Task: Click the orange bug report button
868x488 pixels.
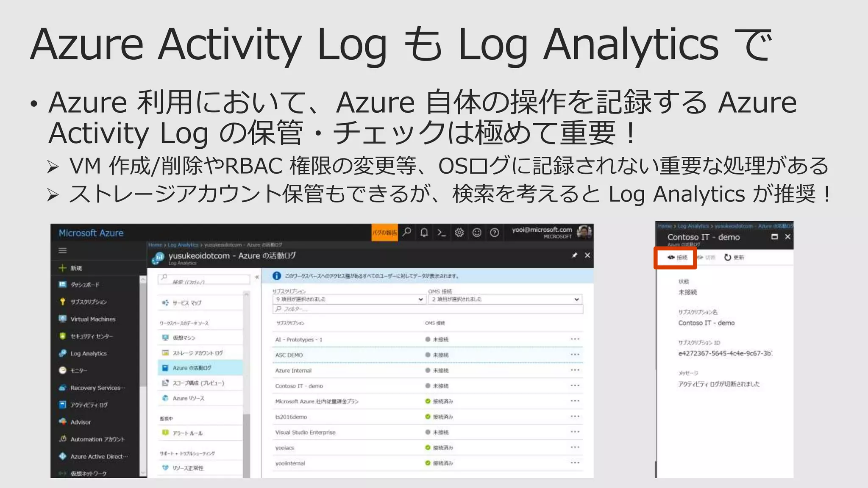Action: point(384,232)
